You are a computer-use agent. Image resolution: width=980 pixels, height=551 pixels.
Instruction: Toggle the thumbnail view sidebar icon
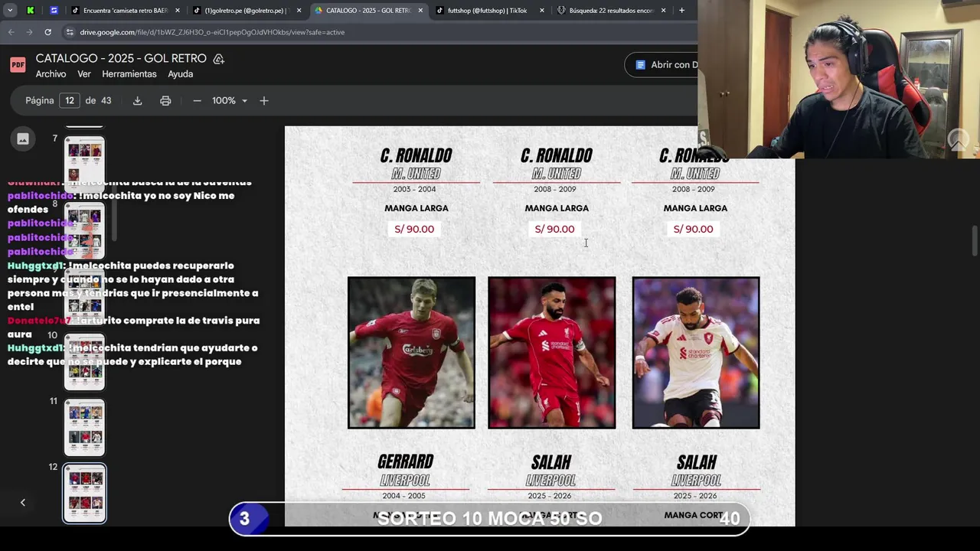23,139
